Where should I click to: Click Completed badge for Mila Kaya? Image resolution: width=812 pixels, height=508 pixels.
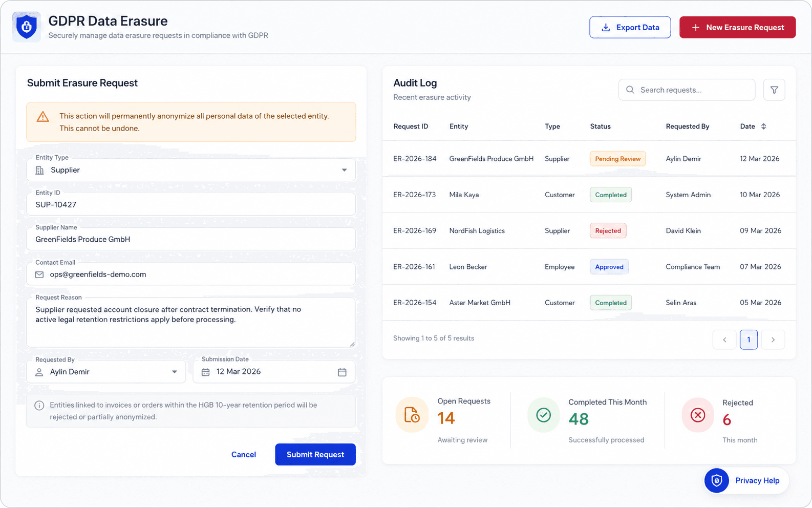click(610, 195)
